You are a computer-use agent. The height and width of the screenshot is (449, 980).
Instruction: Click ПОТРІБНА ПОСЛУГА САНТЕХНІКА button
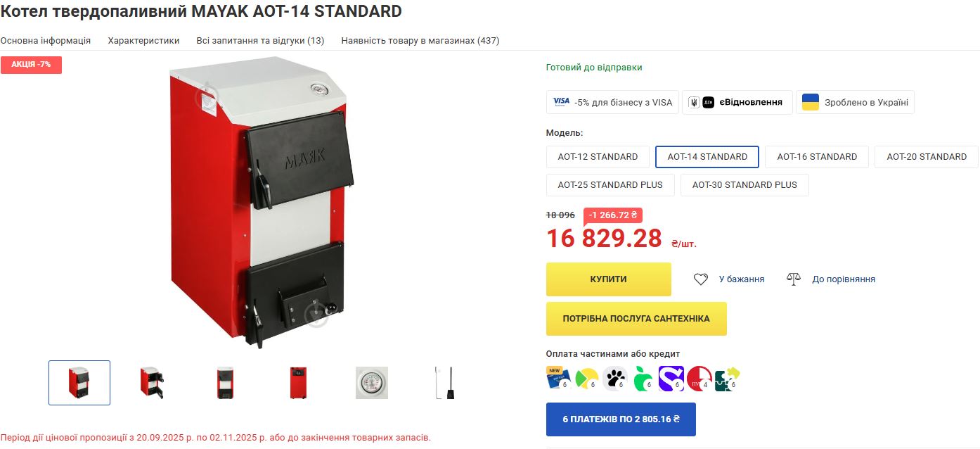point(636,319)
